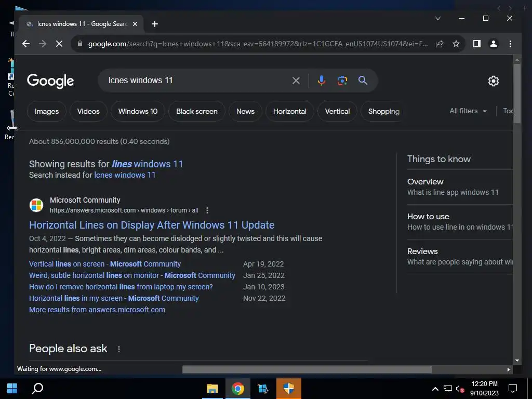Open Google quick settings gear
This screenshot has height=399, width=532.
(494, 81)
